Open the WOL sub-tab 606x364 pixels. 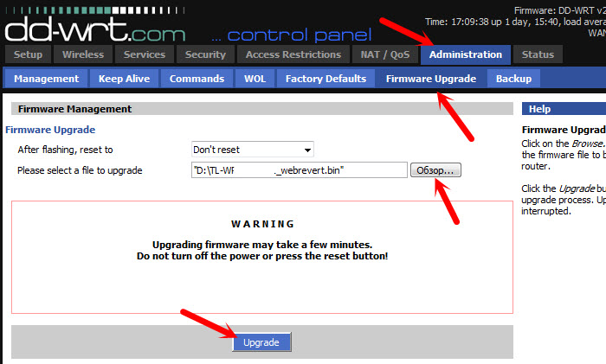pos(255,79)
